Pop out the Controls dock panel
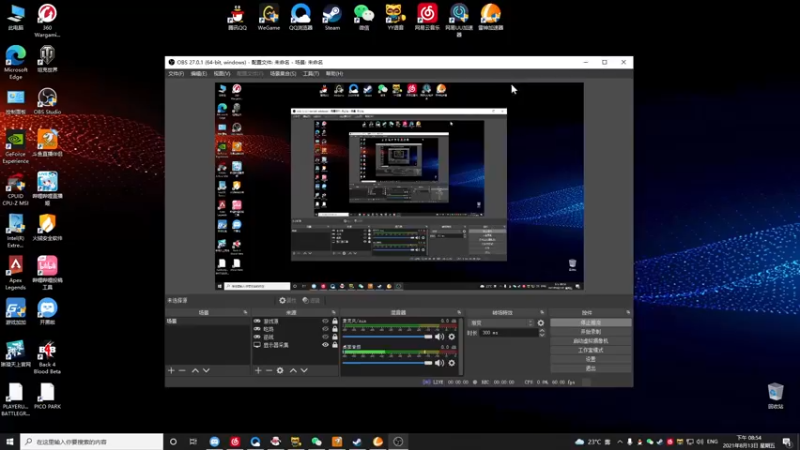Screen dimensions: 800x450 click(x=628, y=312)
